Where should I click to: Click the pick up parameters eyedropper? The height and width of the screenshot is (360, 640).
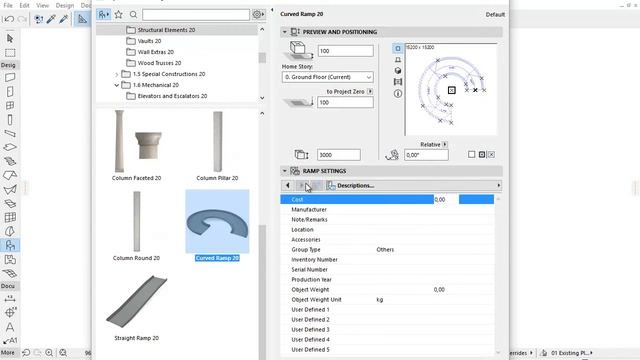[x=51, y=19]
